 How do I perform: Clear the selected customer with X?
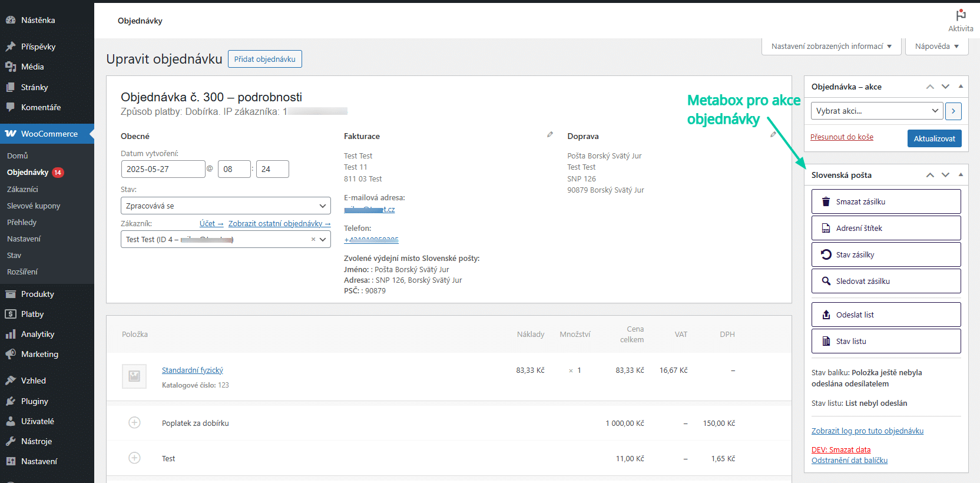click(313, 239)
